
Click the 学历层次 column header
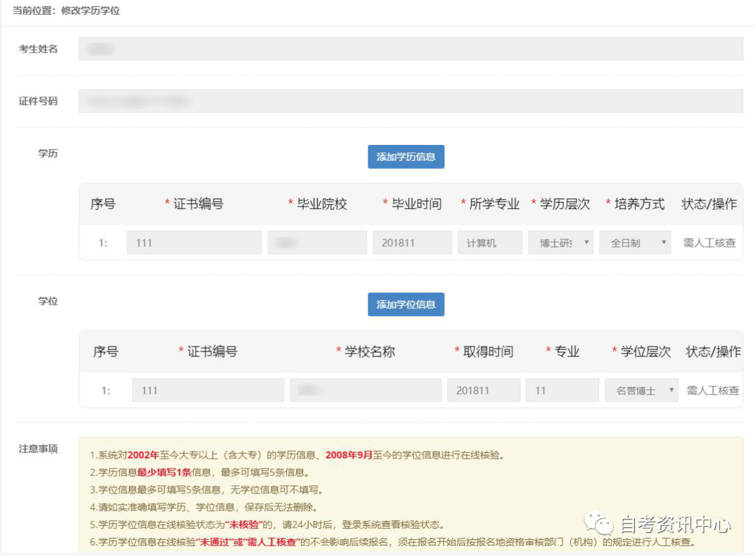click(x=561, y=204)
